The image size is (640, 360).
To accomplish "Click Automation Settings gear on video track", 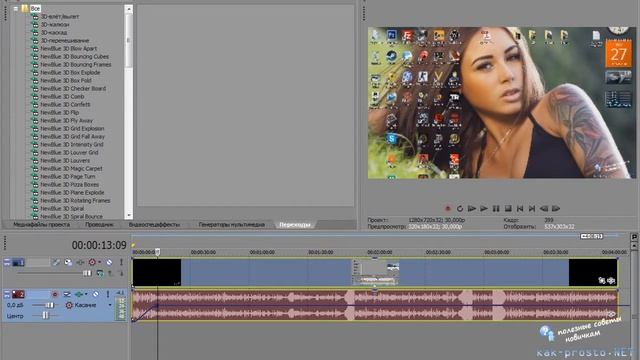I will (92, 262).
